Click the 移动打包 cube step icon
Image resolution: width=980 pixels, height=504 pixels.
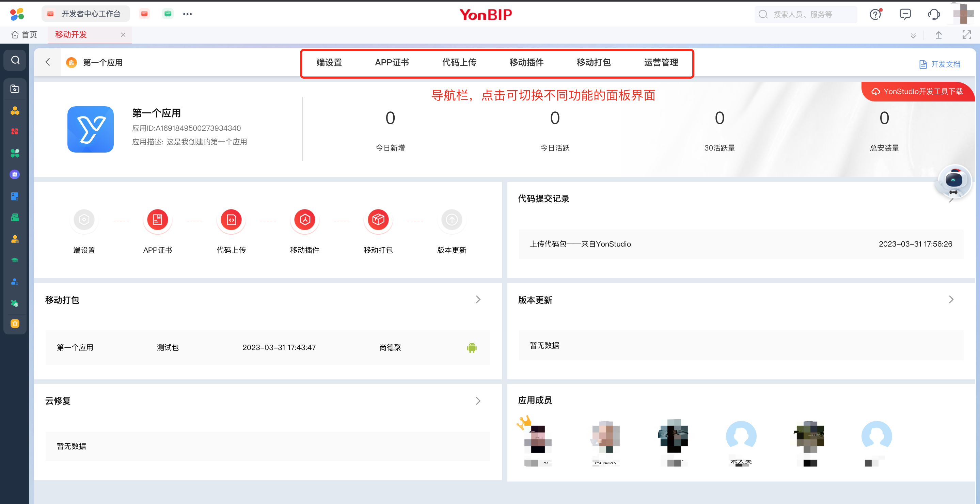378,219
